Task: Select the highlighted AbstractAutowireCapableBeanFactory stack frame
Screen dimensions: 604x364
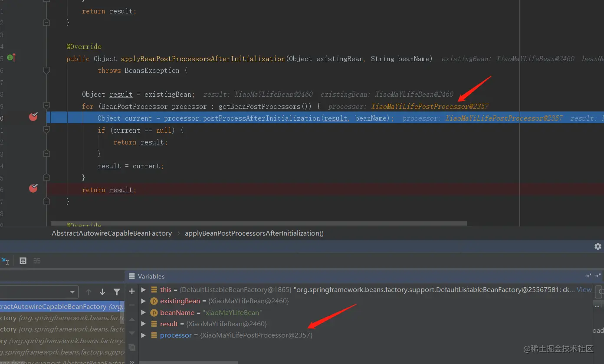Action: (x=62, y=306)
